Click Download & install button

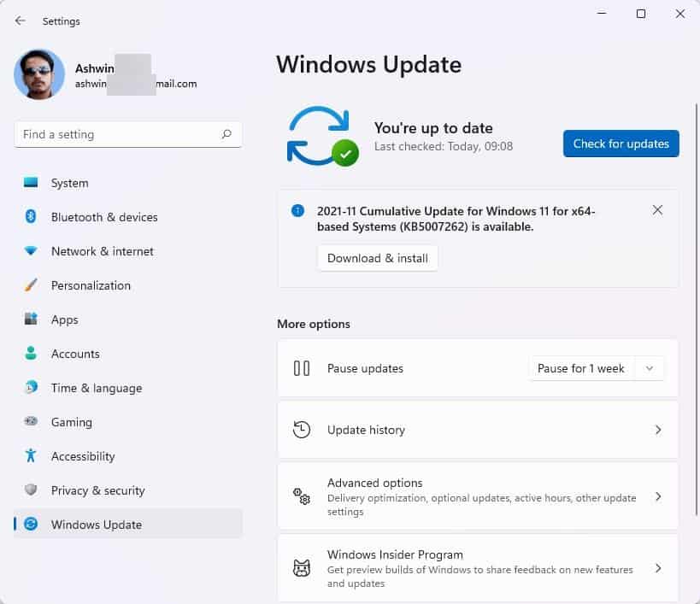pyautogui.click(x=378, y=258)
